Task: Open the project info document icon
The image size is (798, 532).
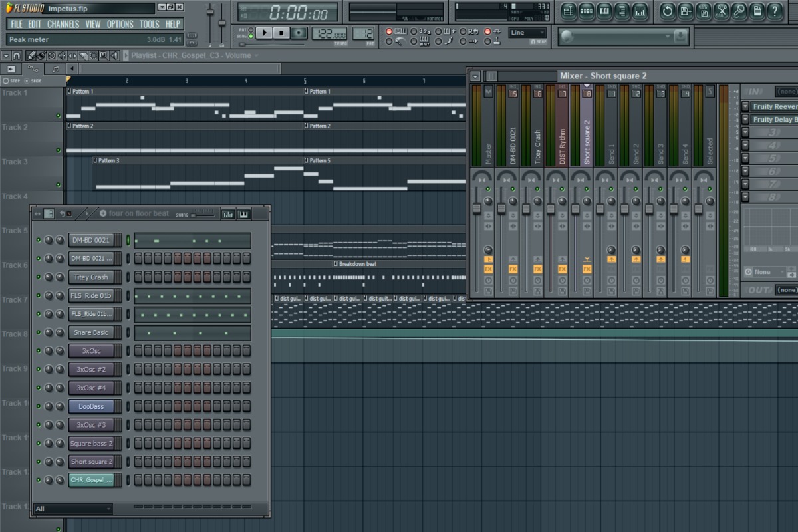Action: click(757, 11)
